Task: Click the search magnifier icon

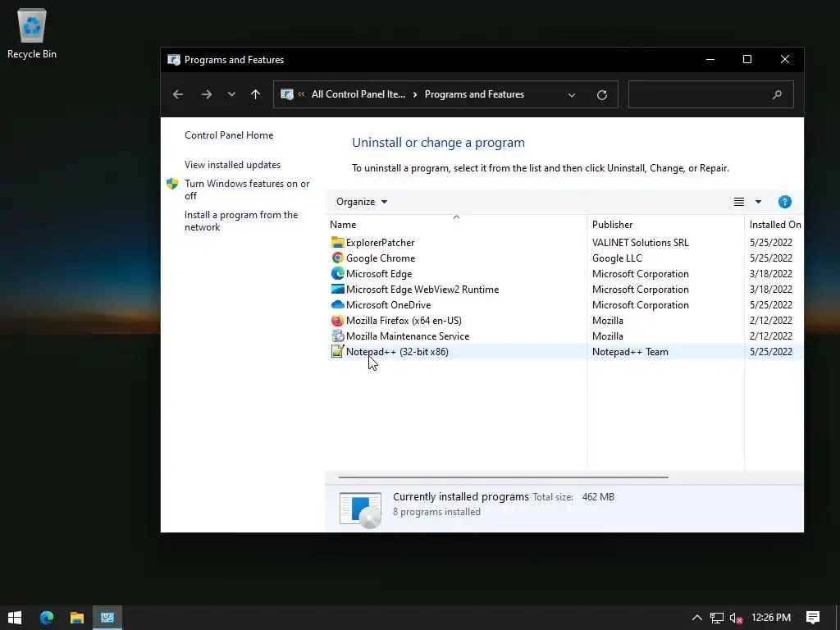Action: coord(777,95)
